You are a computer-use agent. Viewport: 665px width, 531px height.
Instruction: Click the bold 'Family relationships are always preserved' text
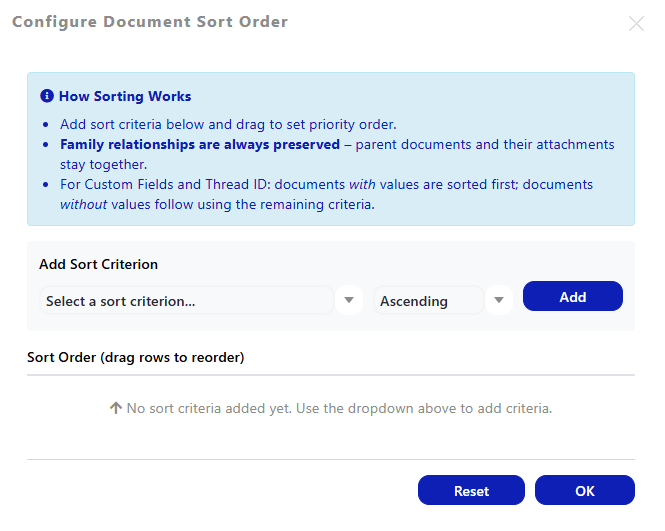coord(200,144)
